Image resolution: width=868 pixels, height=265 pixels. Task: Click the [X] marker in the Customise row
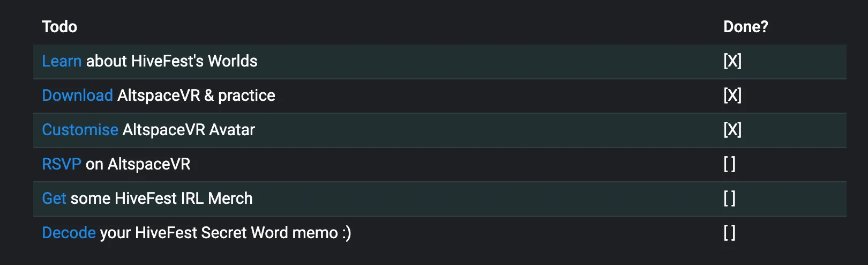[x=732, y=130]
